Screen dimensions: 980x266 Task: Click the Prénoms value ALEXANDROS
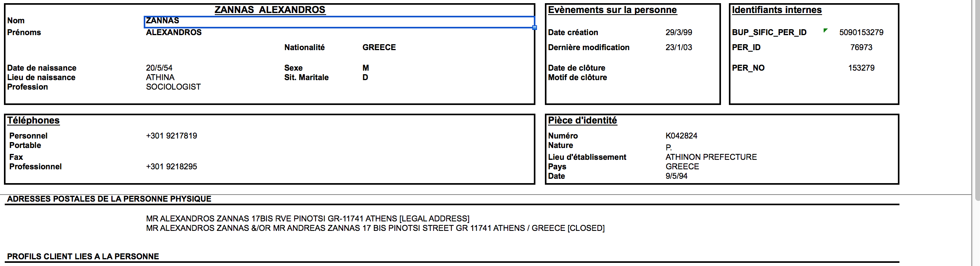(x=174, y=32)
